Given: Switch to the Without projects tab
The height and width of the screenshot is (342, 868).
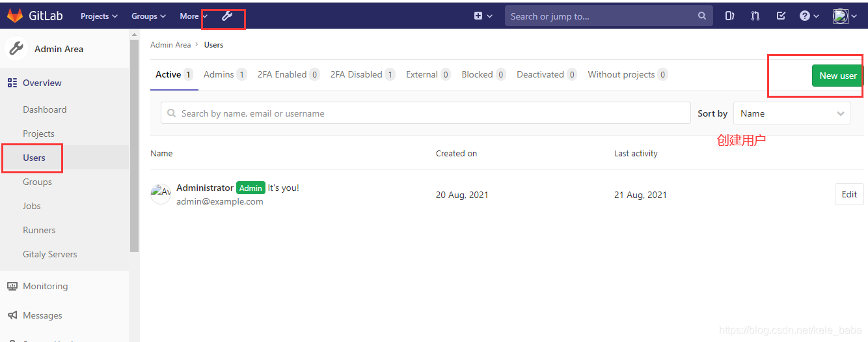Looking at the screenshot, I should coord(627,75).
